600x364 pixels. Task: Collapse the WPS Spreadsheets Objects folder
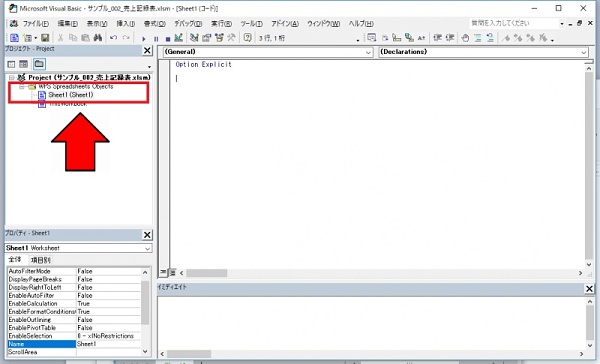pyautogui.click(x=22, y=87)
